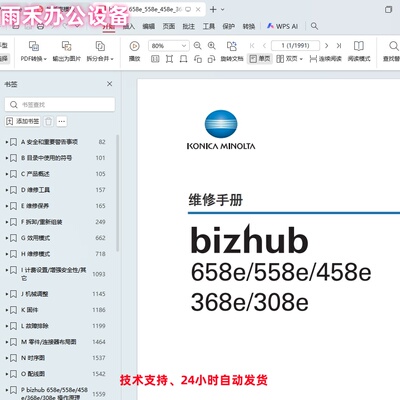
Task: Click the 输出为图片 export icon
Action: coord(67,46)
